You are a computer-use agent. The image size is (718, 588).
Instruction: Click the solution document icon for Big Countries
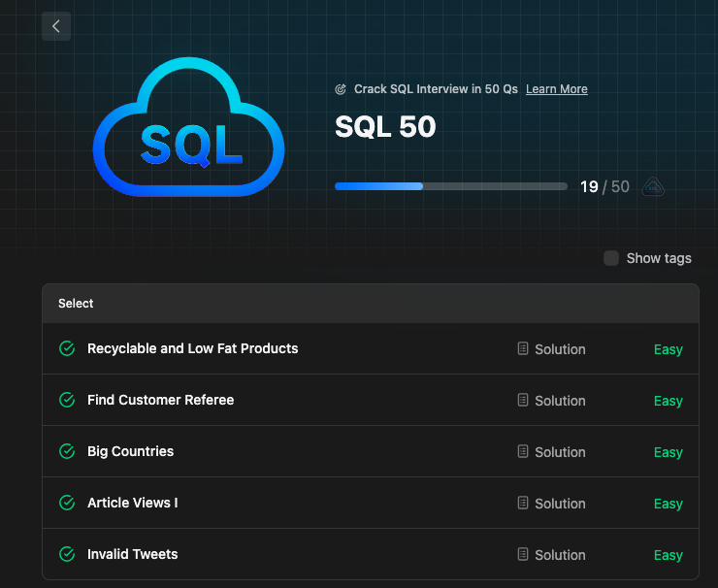point(522,451)
